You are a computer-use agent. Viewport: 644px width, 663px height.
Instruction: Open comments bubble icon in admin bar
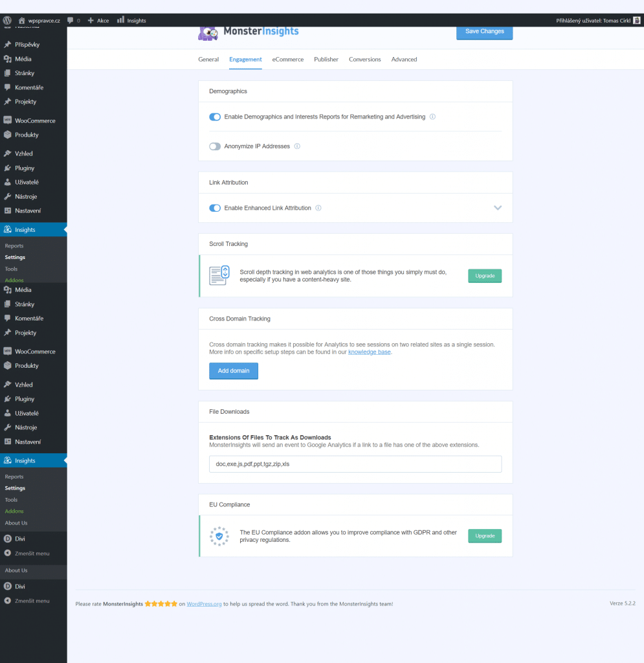[70, 20]
